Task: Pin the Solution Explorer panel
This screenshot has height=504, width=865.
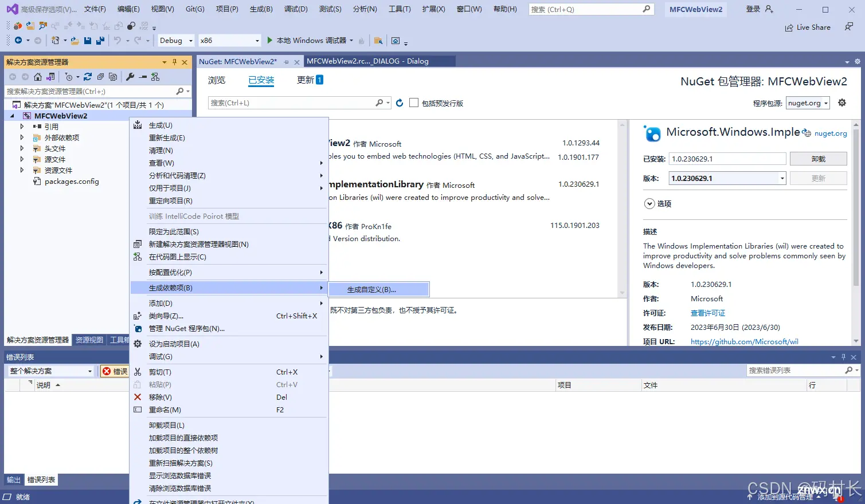Action: point(174,62)
